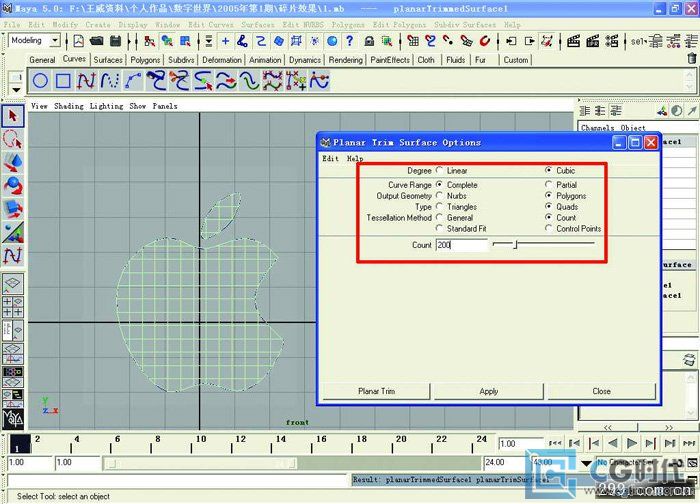Select Nurbs output geometry option
Screen dimensions: 700x504
click(440, 196)
